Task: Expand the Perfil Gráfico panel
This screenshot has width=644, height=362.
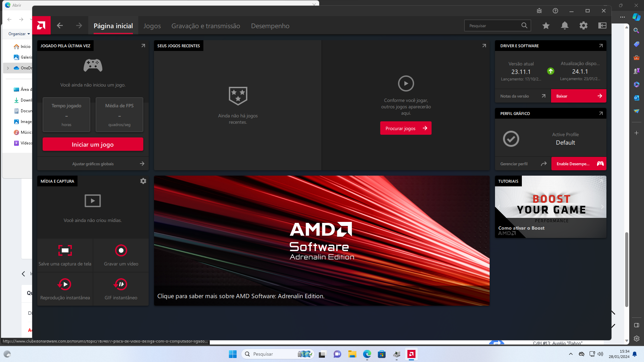Action: [601, 113]
